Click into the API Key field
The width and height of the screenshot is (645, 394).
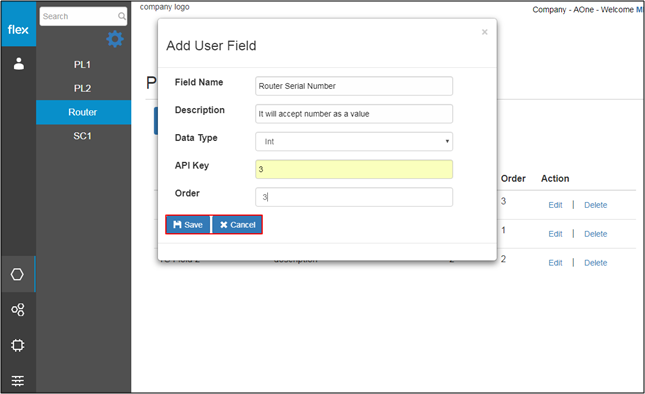354,169
